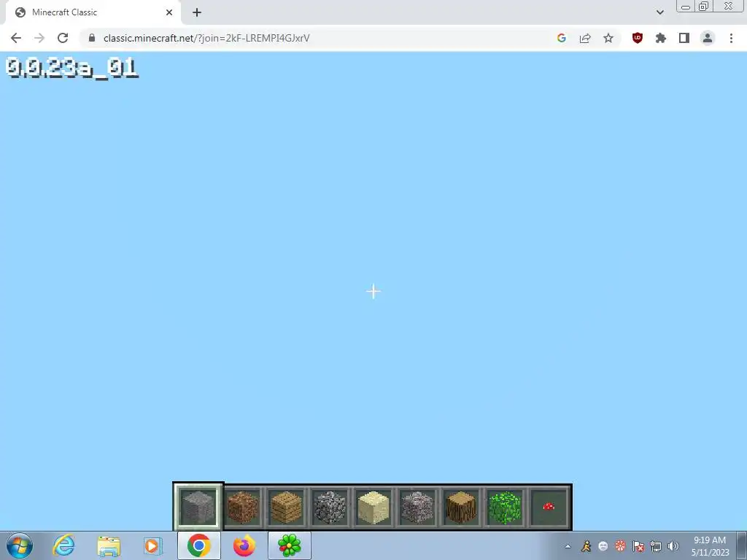Select the leaves block in hotbar
The height and width of the screenshot is (560, 747).
pos(505,507)
